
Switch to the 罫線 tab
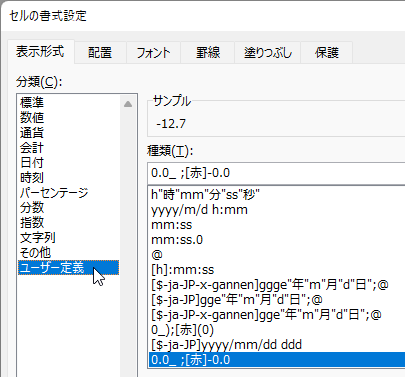coord(208,53)
